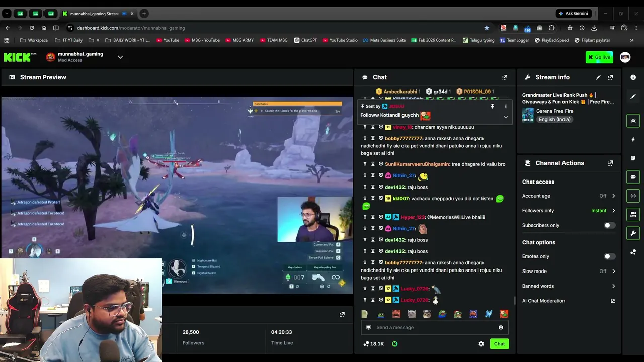Toggle Subscribers only chat
This screenshot has height=362, width=644.
609,225
